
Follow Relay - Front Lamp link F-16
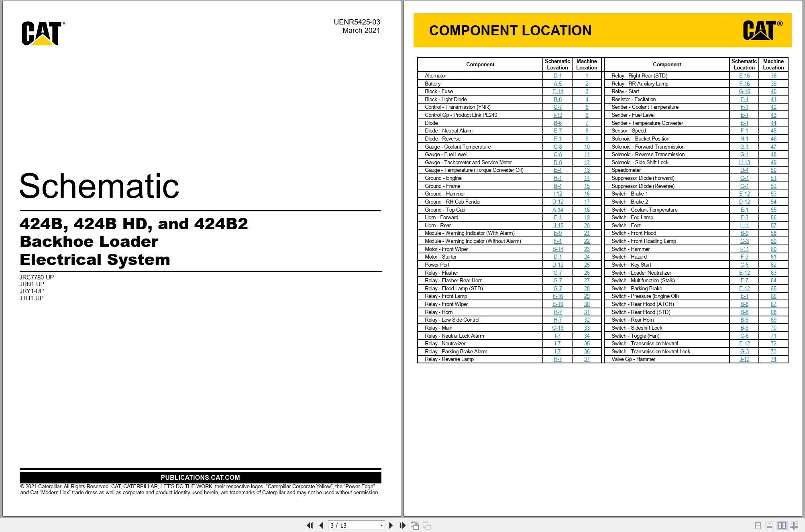558,296
